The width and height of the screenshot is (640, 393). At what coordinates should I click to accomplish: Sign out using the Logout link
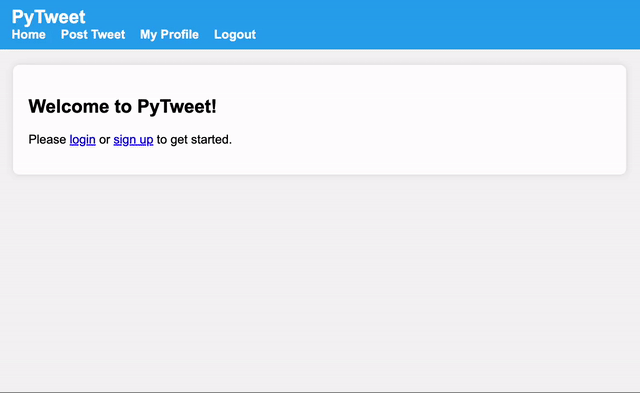[x=235, y=35]
